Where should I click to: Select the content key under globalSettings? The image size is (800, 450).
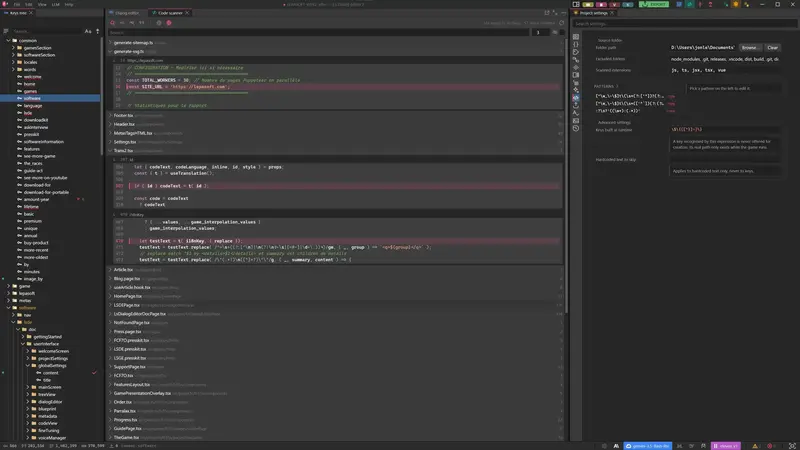point(51,373)
